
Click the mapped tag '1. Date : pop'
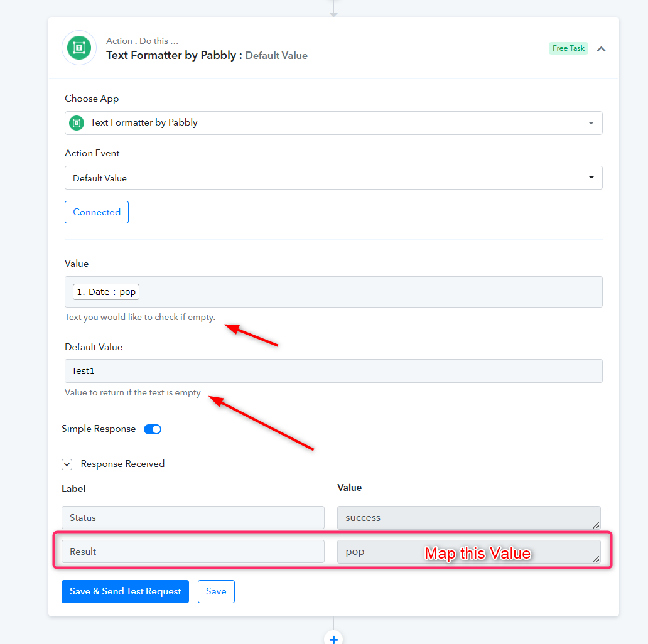tap(106, 292)
